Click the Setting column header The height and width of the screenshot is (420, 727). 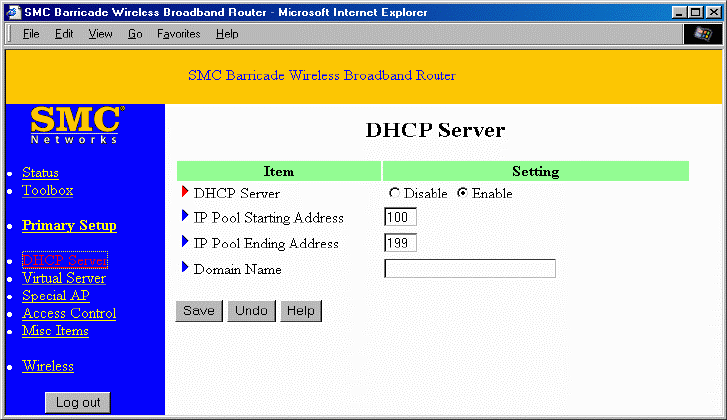point(536,171)
